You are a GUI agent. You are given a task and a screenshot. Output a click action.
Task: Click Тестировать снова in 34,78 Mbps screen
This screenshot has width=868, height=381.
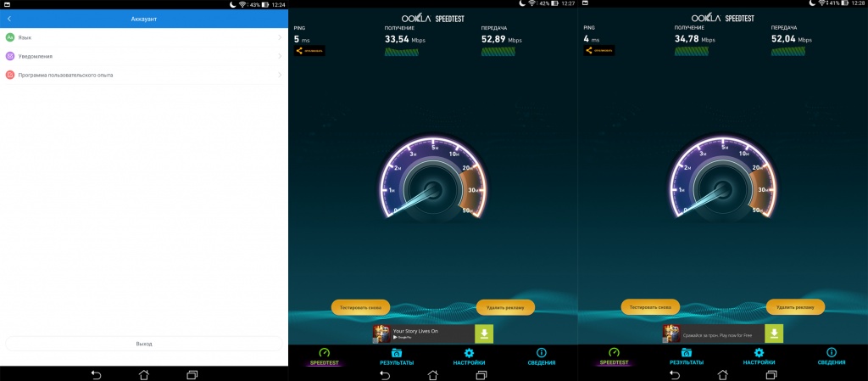coord(650,307)
